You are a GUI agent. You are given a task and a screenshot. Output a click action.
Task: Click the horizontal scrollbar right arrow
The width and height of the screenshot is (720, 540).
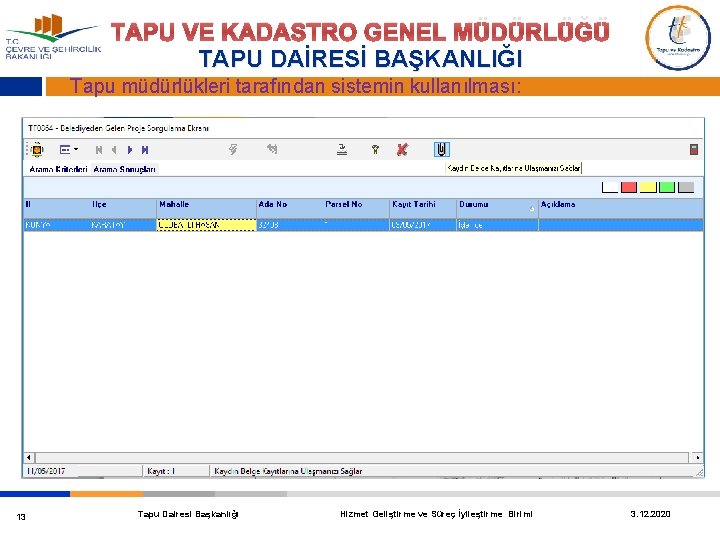point(697,457)
